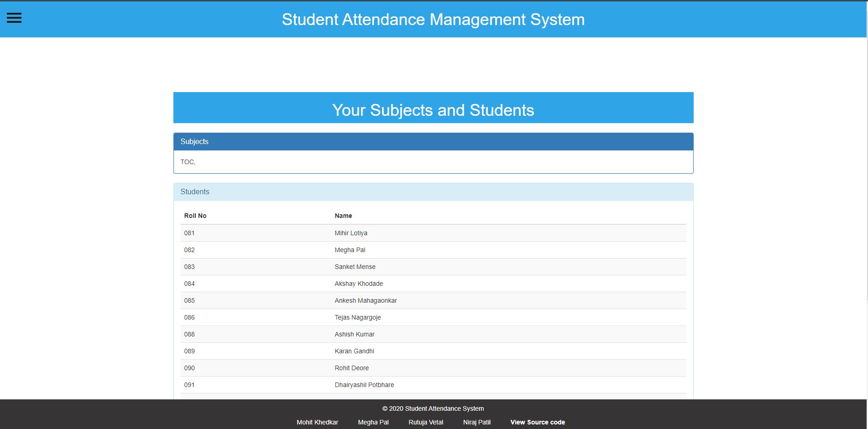Select roll number 086
Image resolution: width=868 pixels, height=429 pixels.
point(189,317)
